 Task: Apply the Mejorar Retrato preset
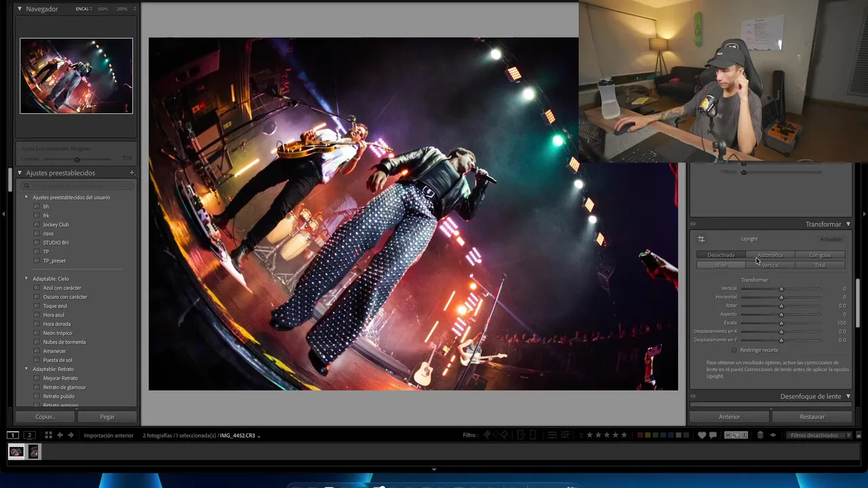click(x=60, y=378)
